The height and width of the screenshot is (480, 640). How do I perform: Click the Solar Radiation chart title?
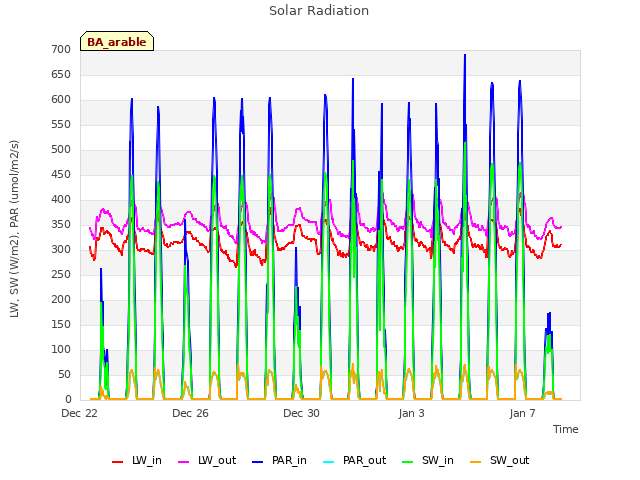point(319,11)
